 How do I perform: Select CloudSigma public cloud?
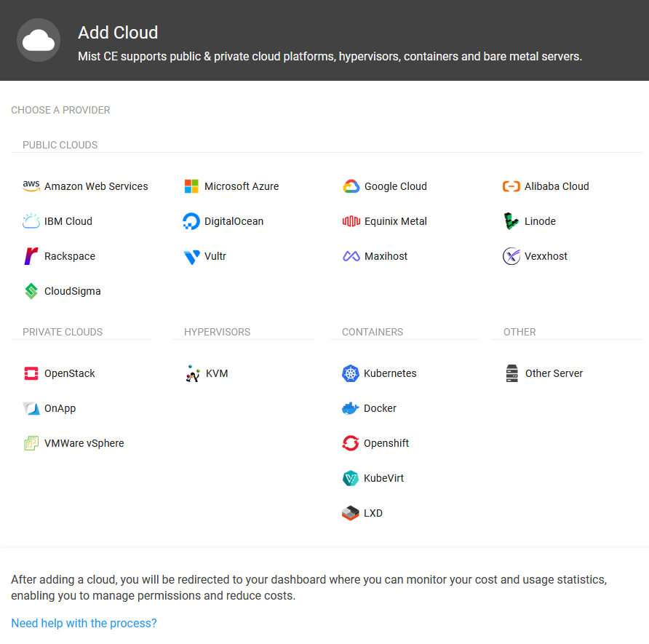click(x=72, y=291)
